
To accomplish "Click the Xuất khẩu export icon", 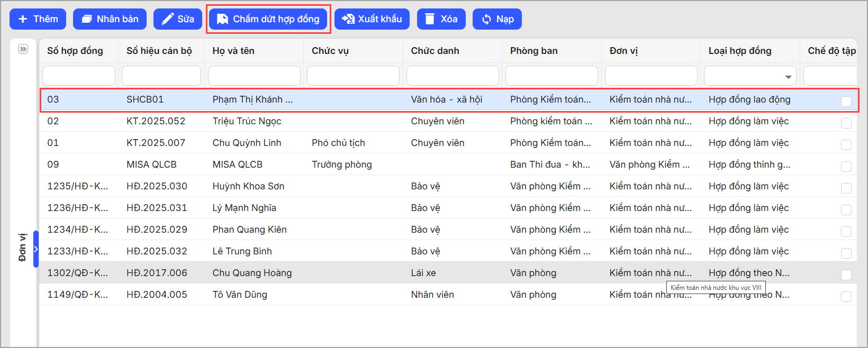I will pos(348,19).
